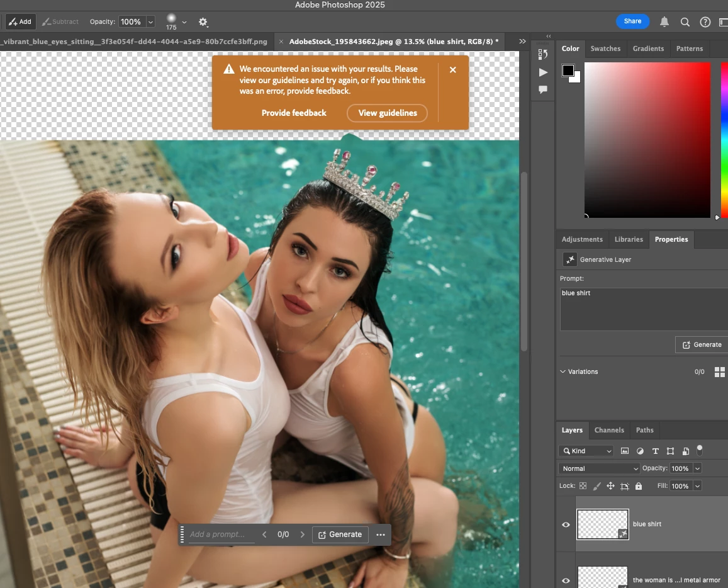This screenshot has height=588, width=728.
Task: Switch to the Color panel tab
Action: tap(570, 48)
